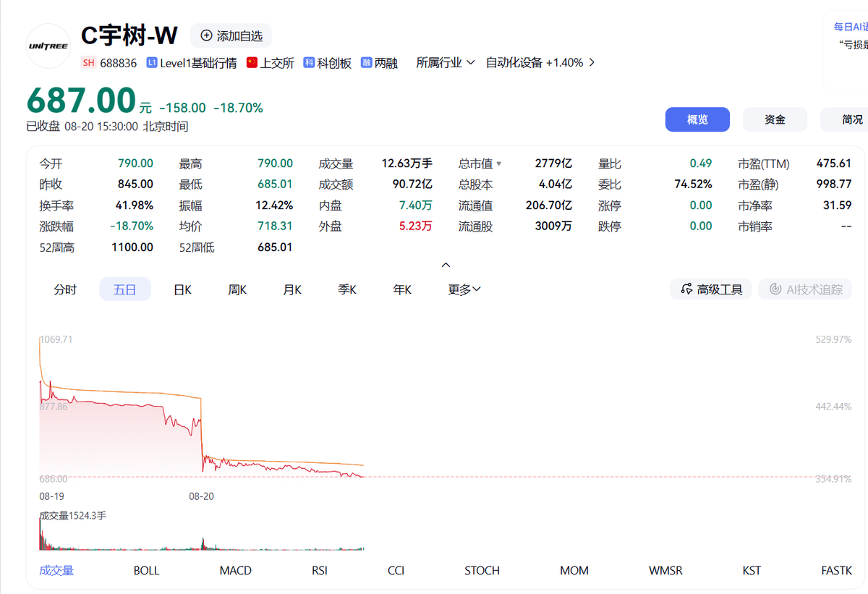This screenshot has width=868, height=594.
Task: Select the WMSR indicator
Action: (x=665, y=570)
